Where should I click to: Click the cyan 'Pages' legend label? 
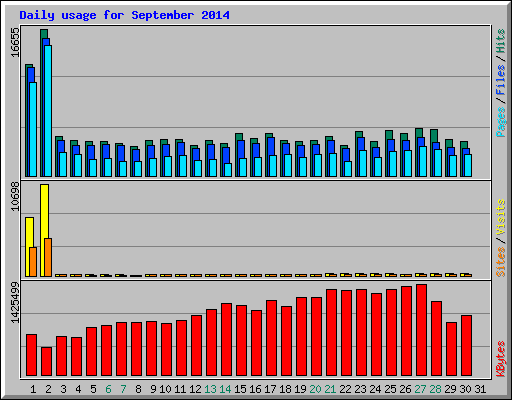tap(501, 122)
